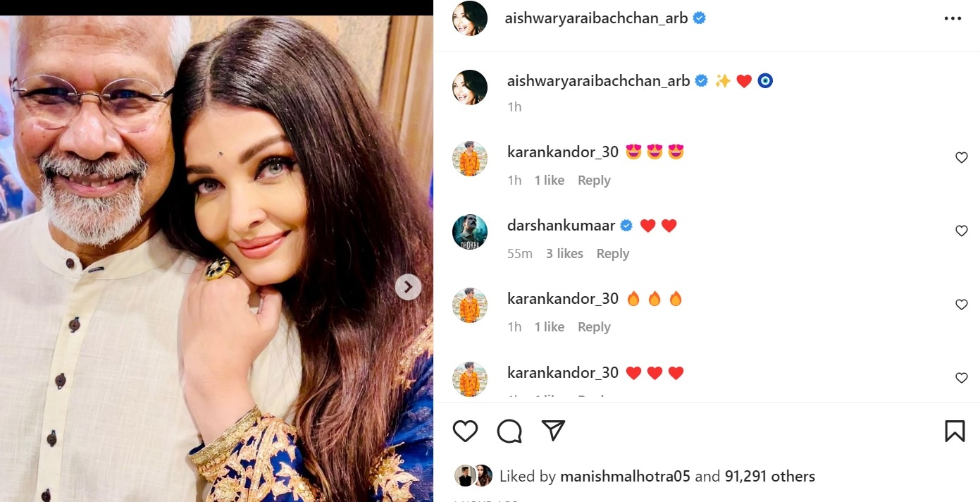
Task: Like karankandor_30's heart-eyes comment
Action: coord(961,158)
